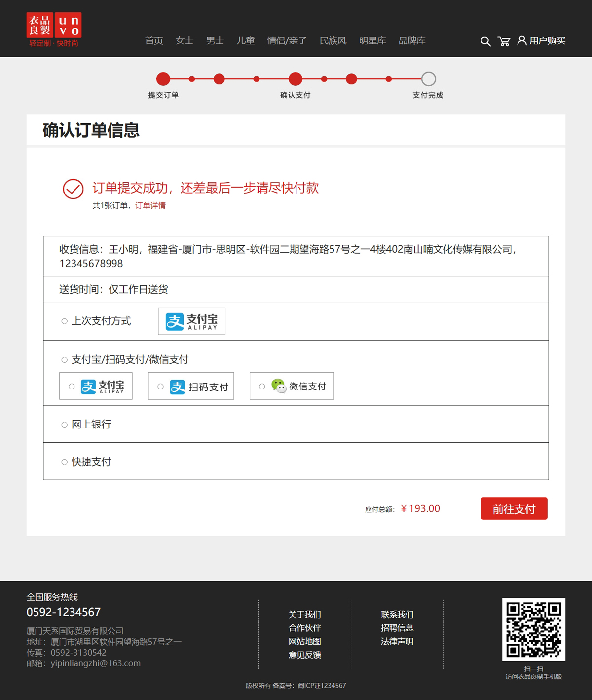Go to 首页 in the navigation
Viewport: 592px width, 700px height.
[154, 40]
